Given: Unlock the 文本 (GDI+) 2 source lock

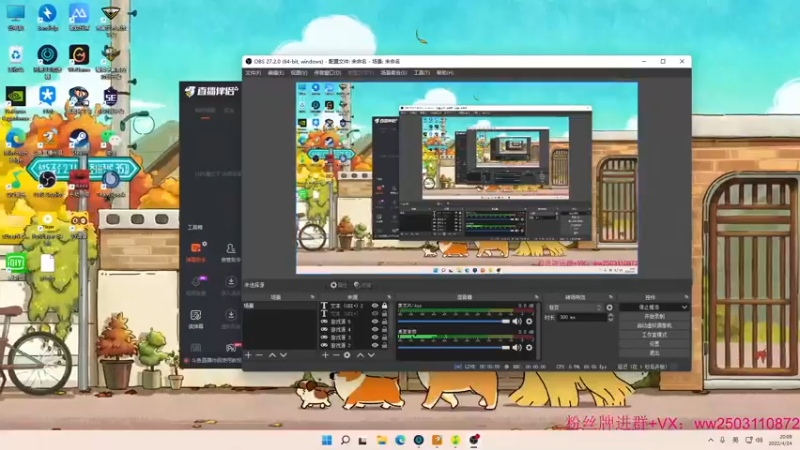Looking at the screenshot, I should [x=385, y=306].
